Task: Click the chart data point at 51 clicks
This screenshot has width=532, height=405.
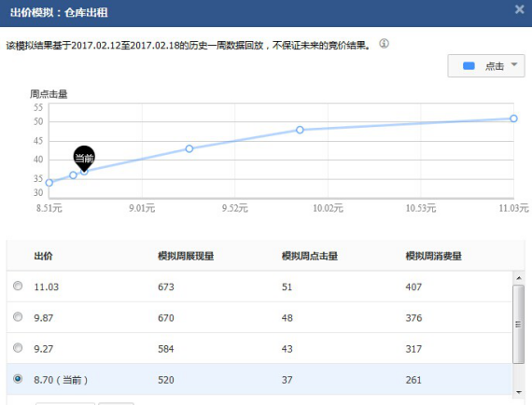Action: [x=513, y=119]
